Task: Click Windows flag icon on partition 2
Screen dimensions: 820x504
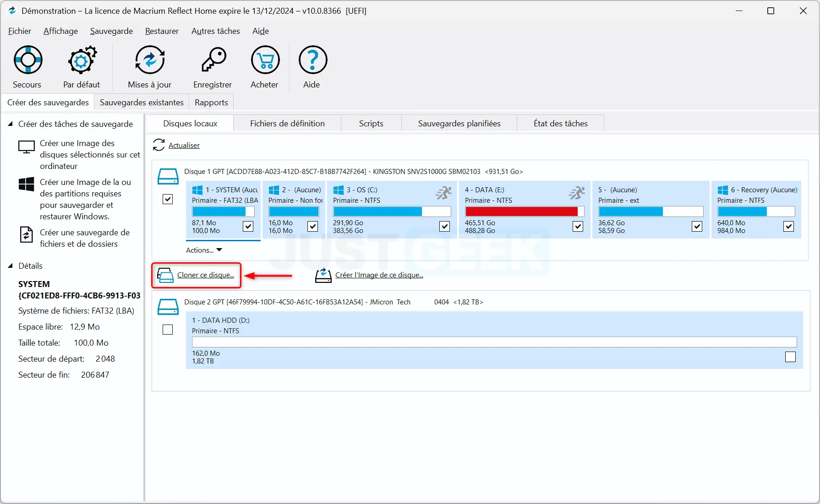Action: click(274, 190)
